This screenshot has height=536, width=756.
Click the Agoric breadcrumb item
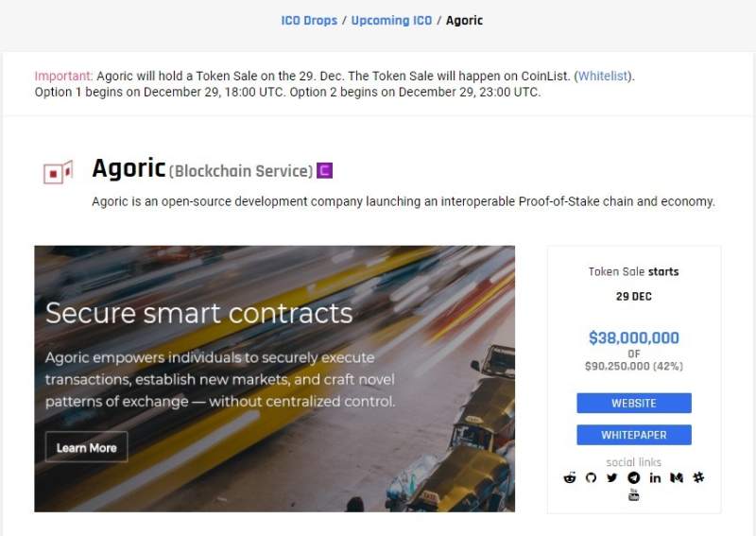464,21
